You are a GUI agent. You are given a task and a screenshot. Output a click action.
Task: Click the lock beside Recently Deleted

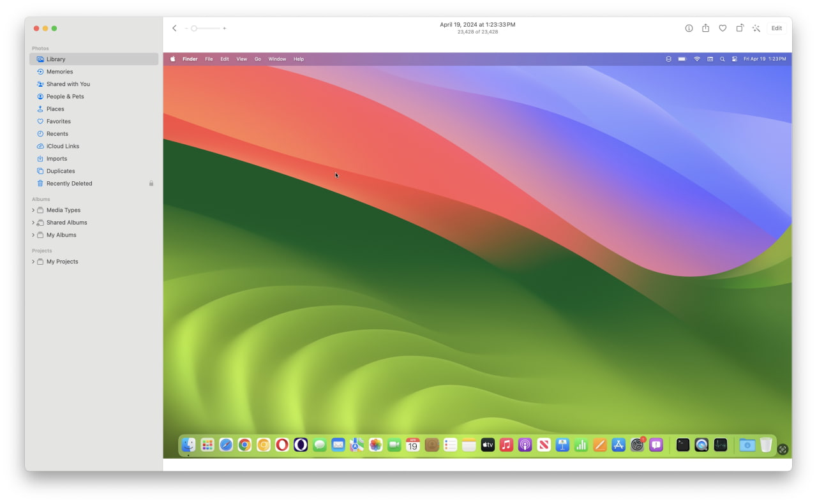point(151,183)
